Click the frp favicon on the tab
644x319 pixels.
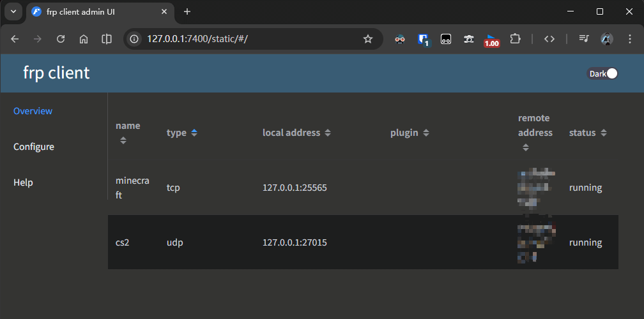coord(36,12)
